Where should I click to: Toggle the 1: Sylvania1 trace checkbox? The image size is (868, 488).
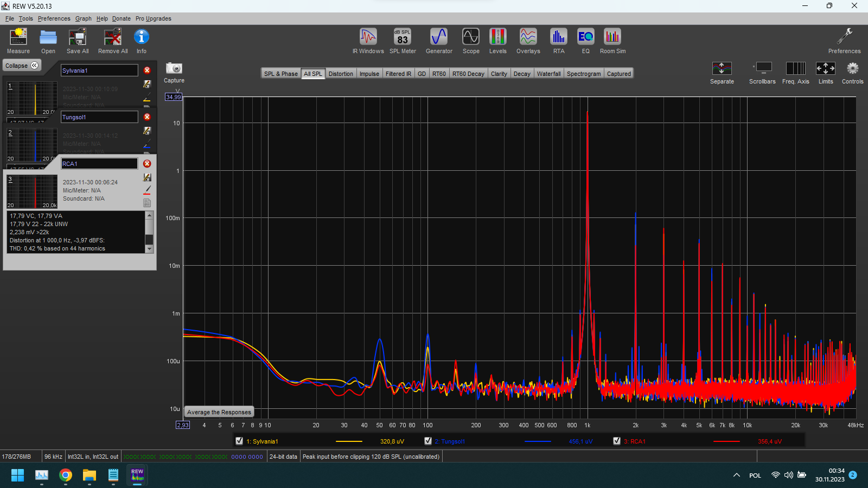point(239,441)
